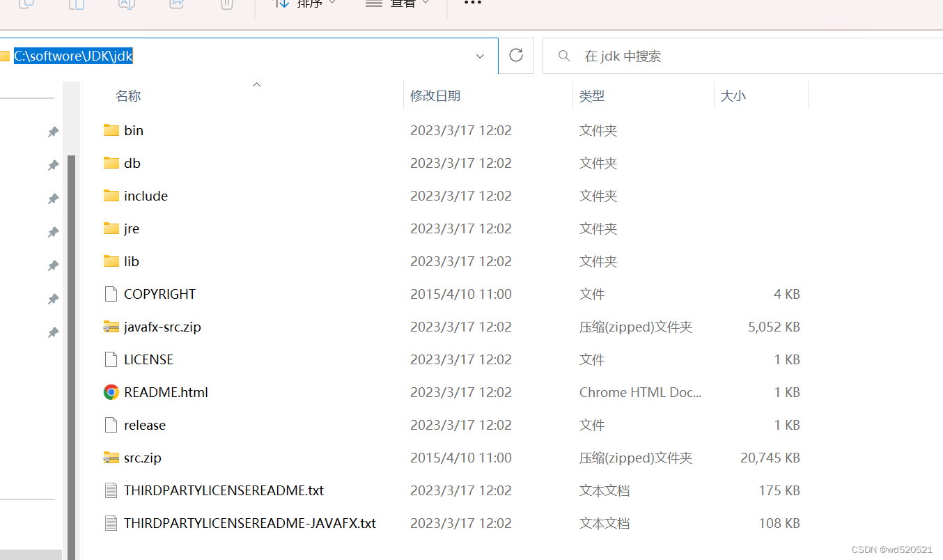Image resolution: width=943 pixels, height=560 pixels.
Task: Click the sort arrow above 名称 column
Action: pos(256,84)
